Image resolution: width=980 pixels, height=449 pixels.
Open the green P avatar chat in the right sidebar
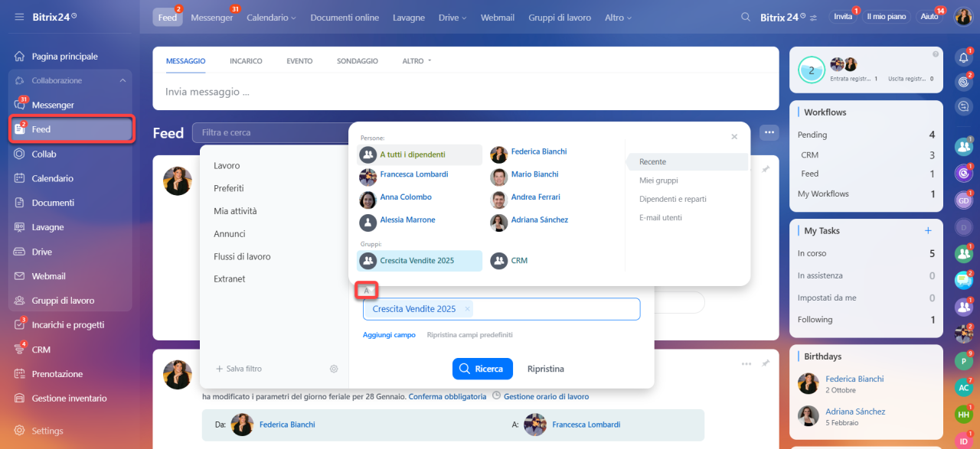(964, 361)
